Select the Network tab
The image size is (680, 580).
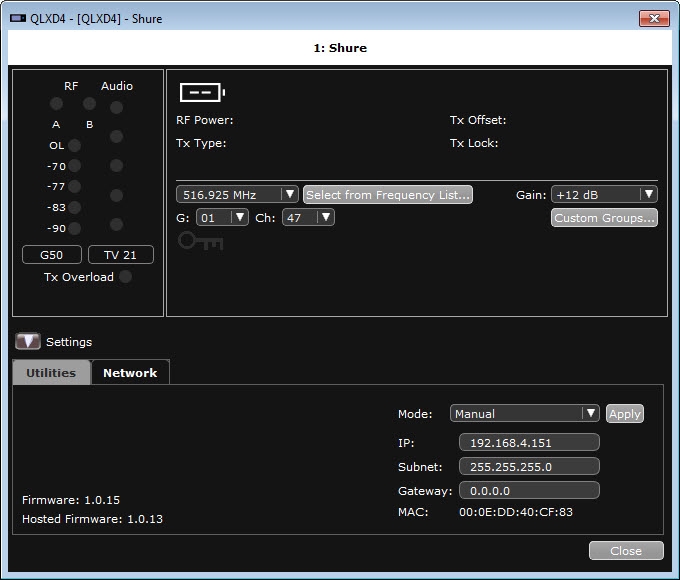130,373
